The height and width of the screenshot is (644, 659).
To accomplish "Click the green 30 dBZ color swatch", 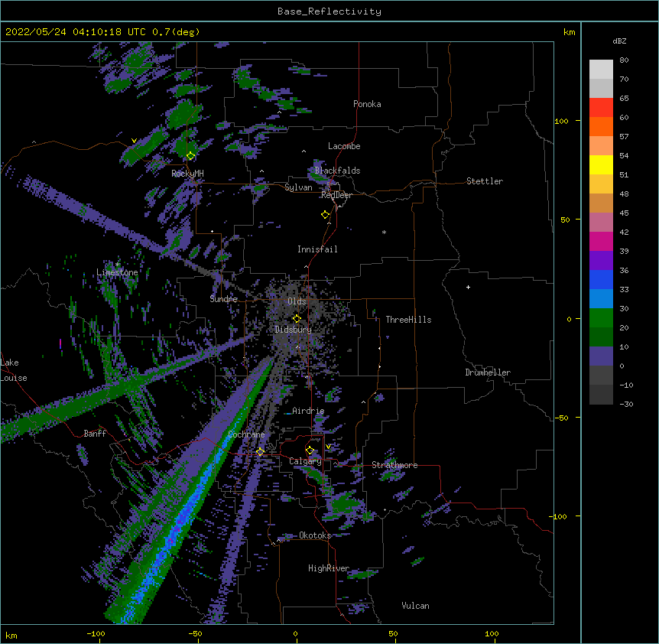I will pyautogui.click(x=601, y=318).
